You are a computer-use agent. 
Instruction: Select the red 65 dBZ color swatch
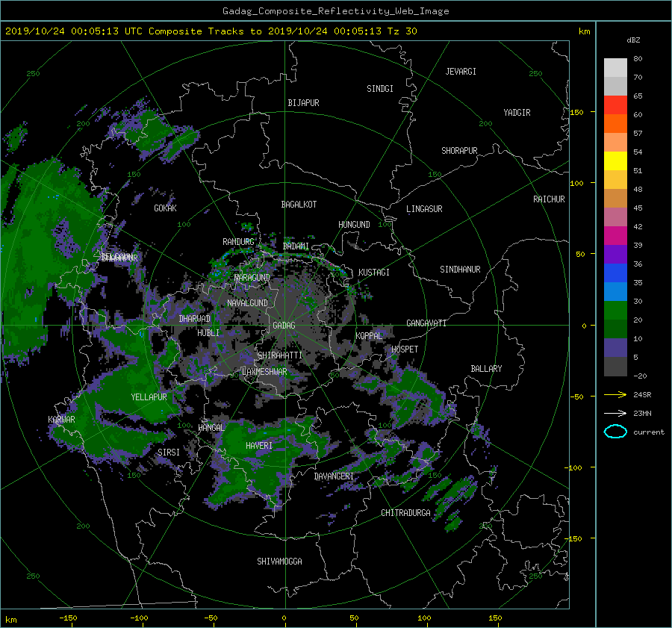[615, 105]
